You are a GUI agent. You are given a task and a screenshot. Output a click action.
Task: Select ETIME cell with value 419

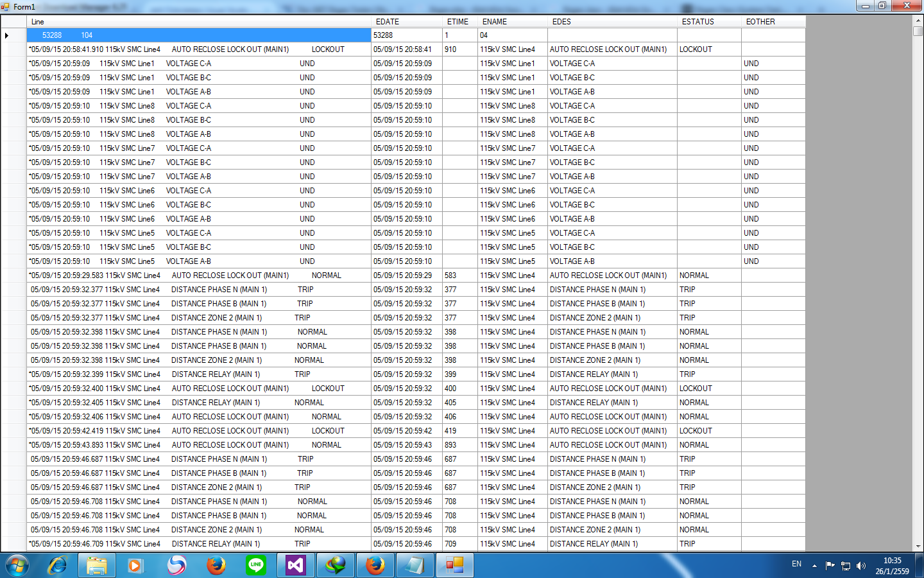tap(460, 431)
